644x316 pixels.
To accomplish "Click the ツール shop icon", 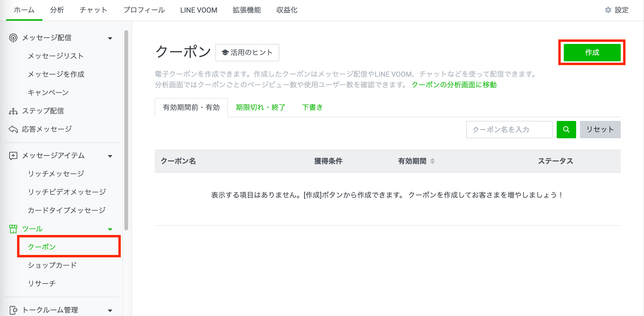I will (13, 229).
